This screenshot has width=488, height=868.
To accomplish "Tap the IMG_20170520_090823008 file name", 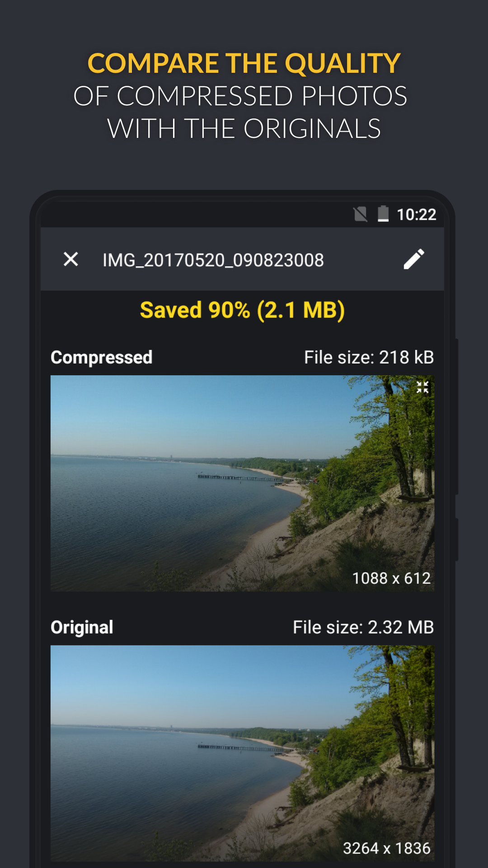I will pyautogui.click(x=213, y=260).
